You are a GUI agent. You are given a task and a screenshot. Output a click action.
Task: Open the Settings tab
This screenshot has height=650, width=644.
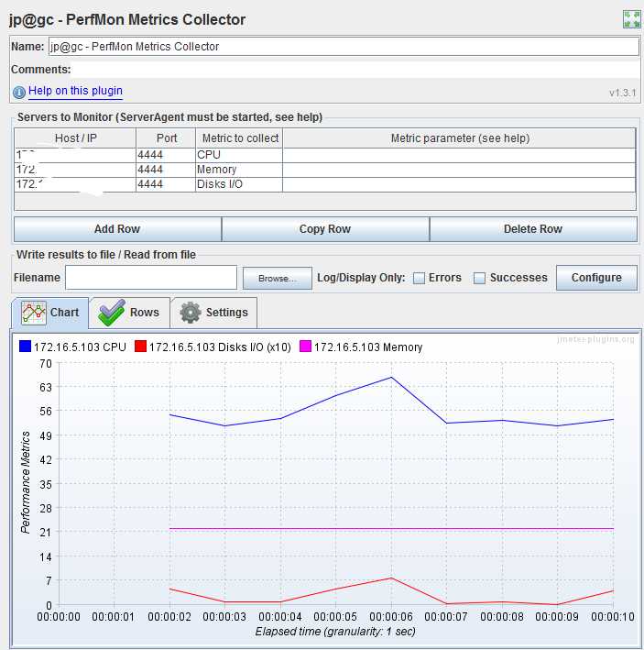214,313
